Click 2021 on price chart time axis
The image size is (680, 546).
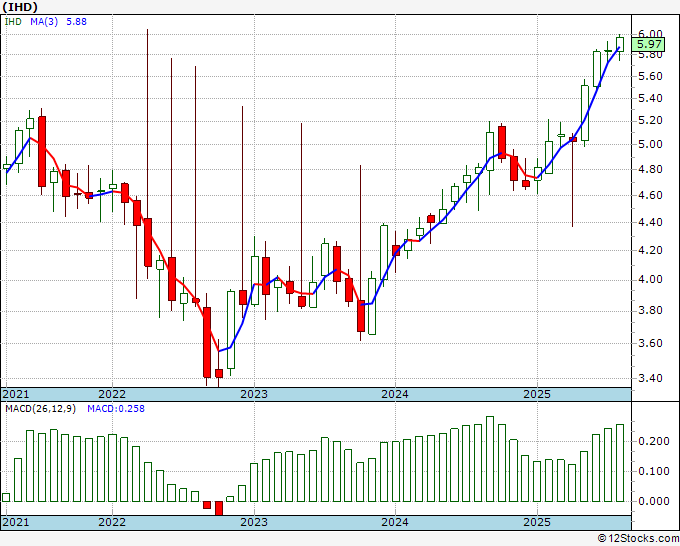click(x=16, y=394)
